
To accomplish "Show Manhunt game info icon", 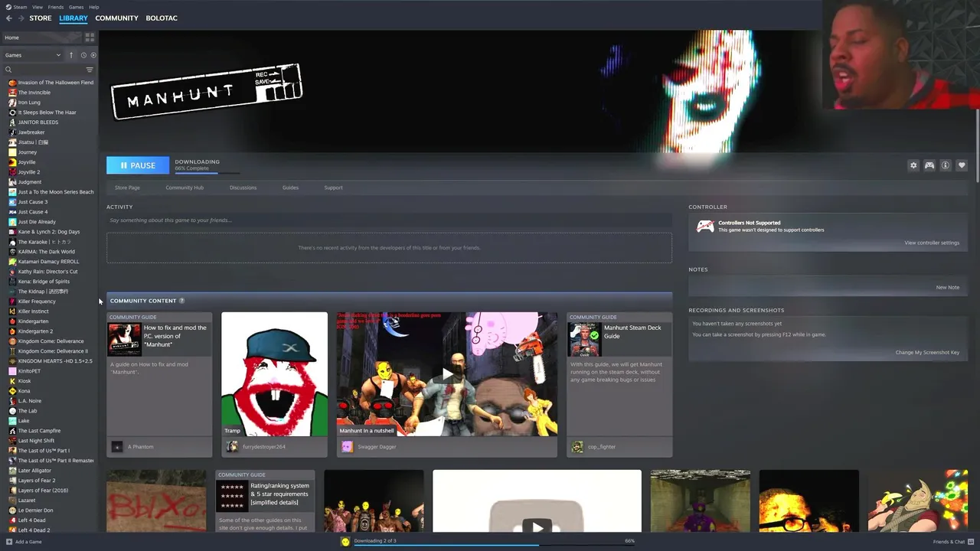I will tap(946, 165).
